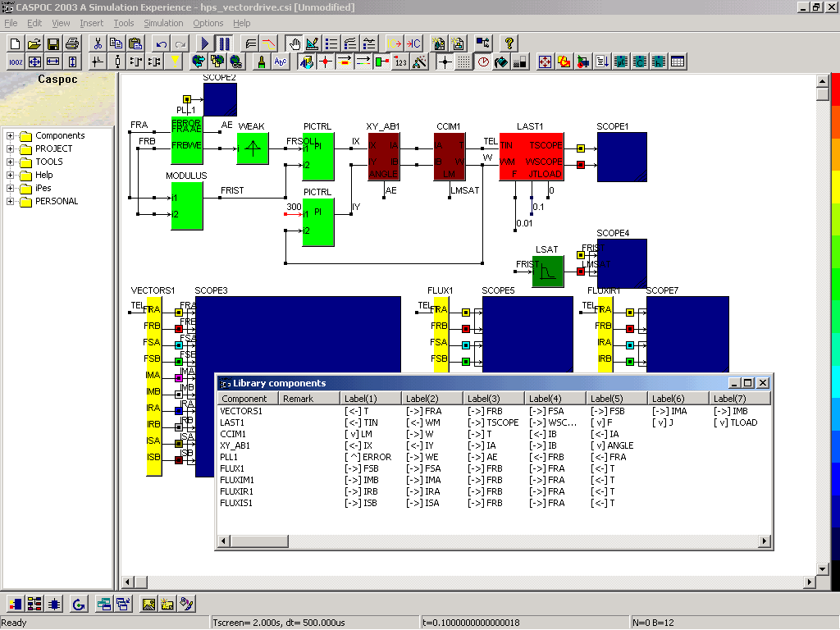This screenshot has height=630, width=840.
Task: Click the yellow question mark help icon
Action: [x=509, y=43]
